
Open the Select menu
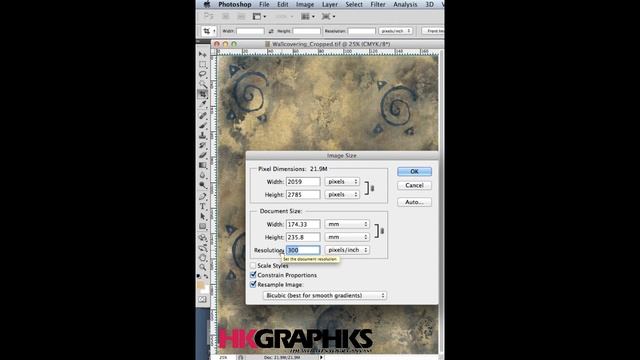tap(354, 4)
